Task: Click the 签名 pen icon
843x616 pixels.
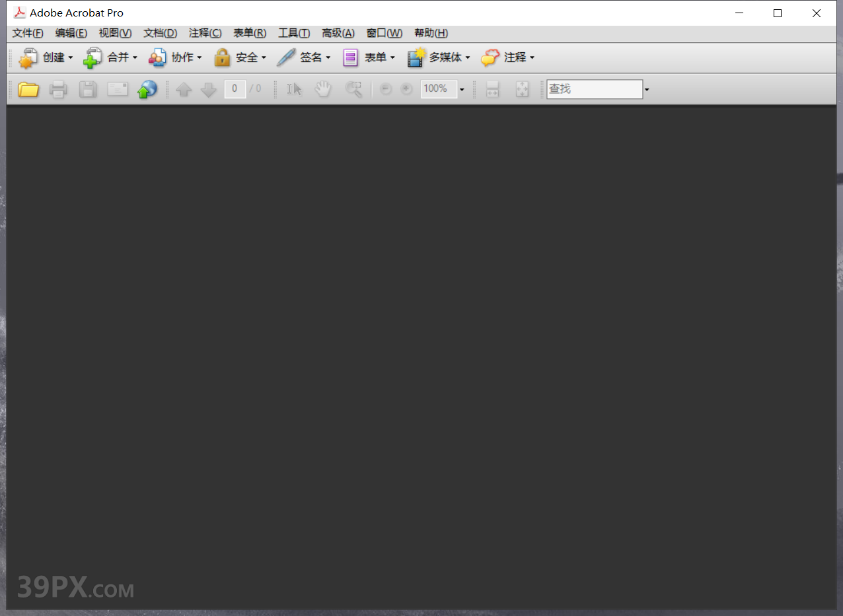Action: [285, 57]
